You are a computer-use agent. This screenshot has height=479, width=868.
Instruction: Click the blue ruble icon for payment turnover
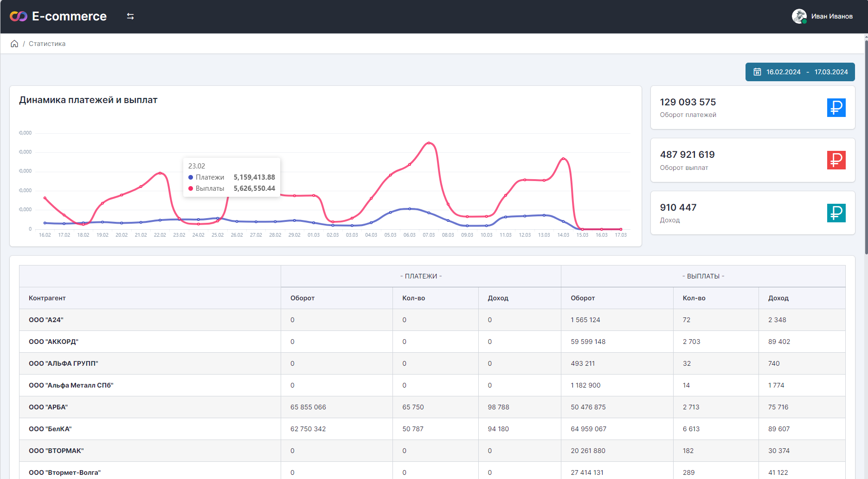pyautogui.click(x=836, y=108)
